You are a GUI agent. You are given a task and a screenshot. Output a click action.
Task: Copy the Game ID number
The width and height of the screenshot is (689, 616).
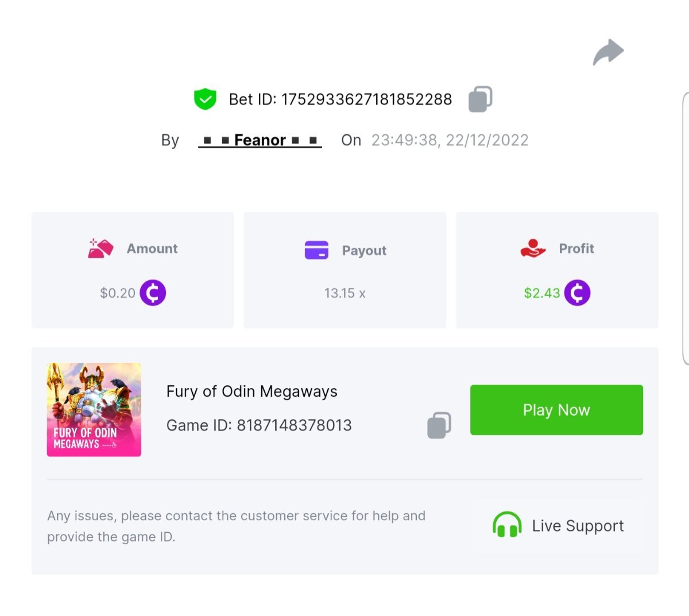(439, 425)
